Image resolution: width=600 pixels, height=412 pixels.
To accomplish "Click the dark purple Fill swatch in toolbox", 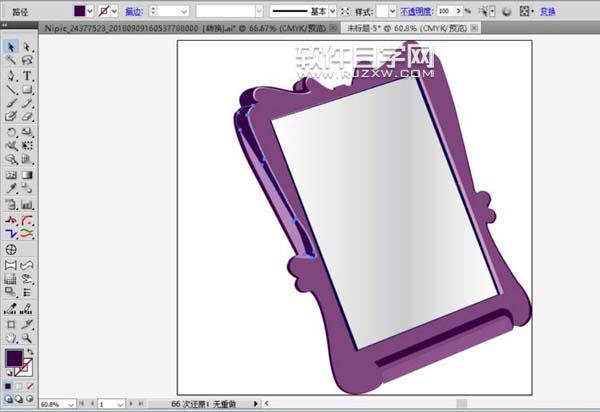I will pyautogui.click(x=14, y=358).
